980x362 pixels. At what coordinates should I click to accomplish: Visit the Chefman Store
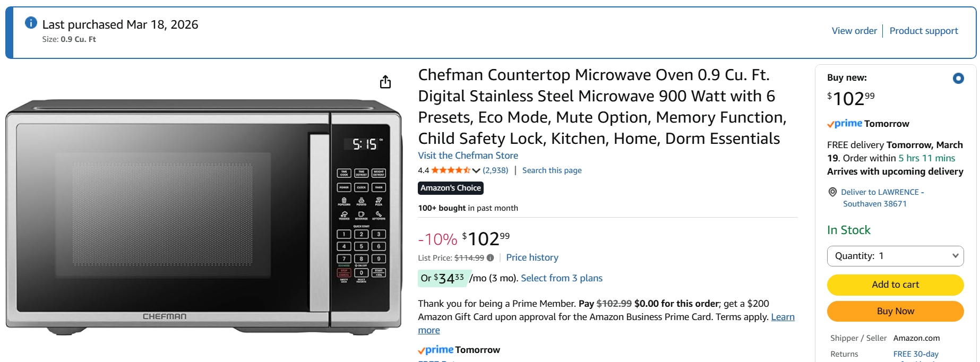click(x=468, y=155)
